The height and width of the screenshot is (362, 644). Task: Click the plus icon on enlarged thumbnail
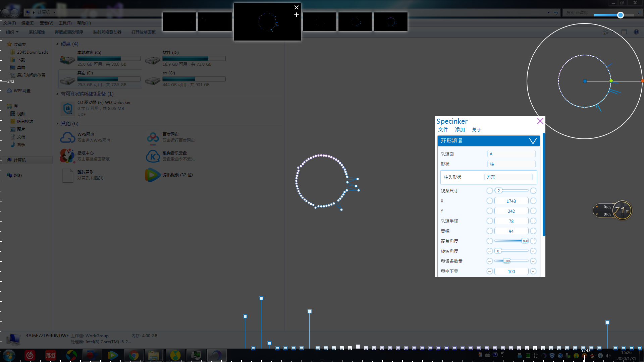[297, 15]
